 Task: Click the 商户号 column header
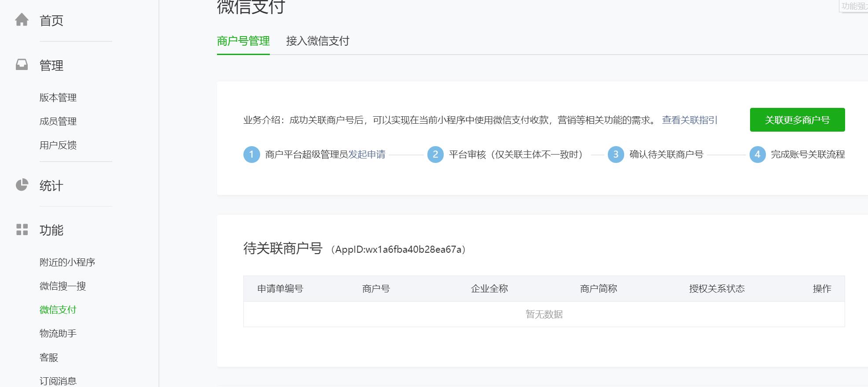pyautogui.click(x=376, y=288)
